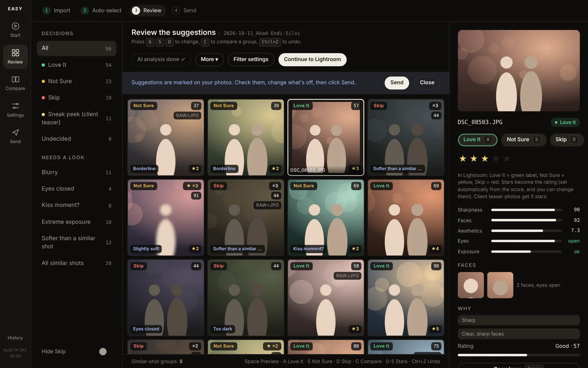Open the Review grid section
Viewport: 588px width, 368px height.
tap(15, 57)
